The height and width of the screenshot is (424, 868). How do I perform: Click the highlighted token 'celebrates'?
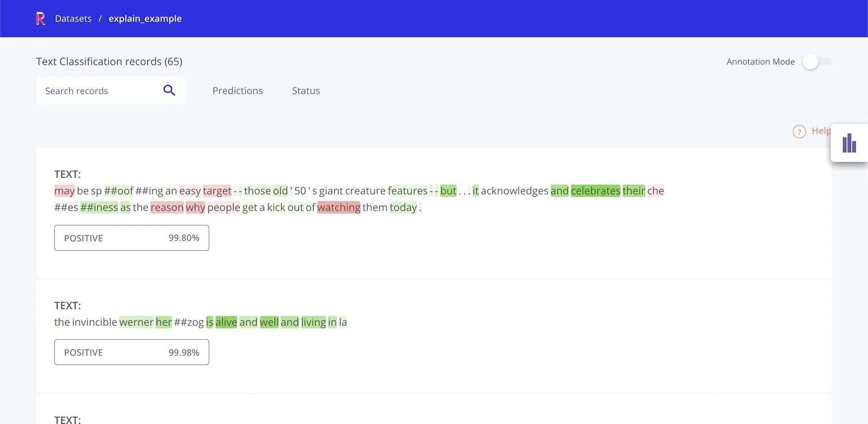coord(596,191)
